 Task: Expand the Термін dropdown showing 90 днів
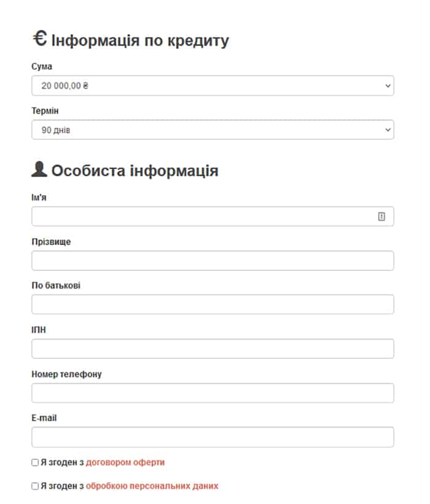click(213, 130)
